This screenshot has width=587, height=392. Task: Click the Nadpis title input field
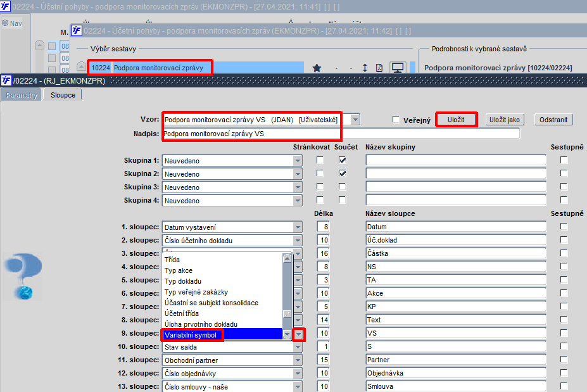coord(341,134)
